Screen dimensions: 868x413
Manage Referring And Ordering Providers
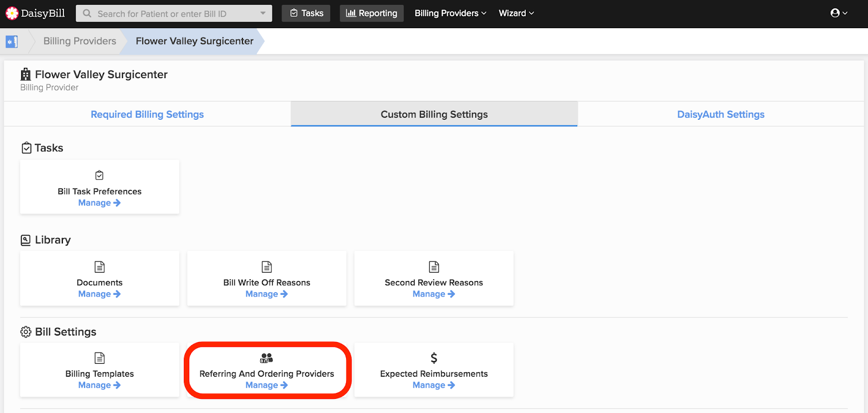coord(267,385)
